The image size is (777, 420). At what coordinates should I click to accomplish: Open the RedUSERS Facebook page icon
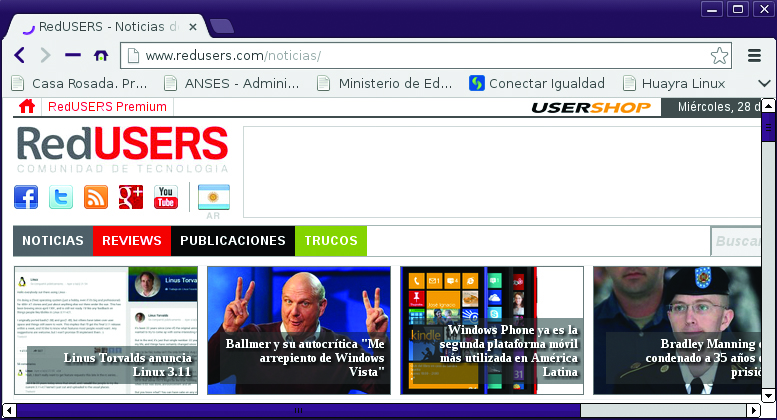26,197
